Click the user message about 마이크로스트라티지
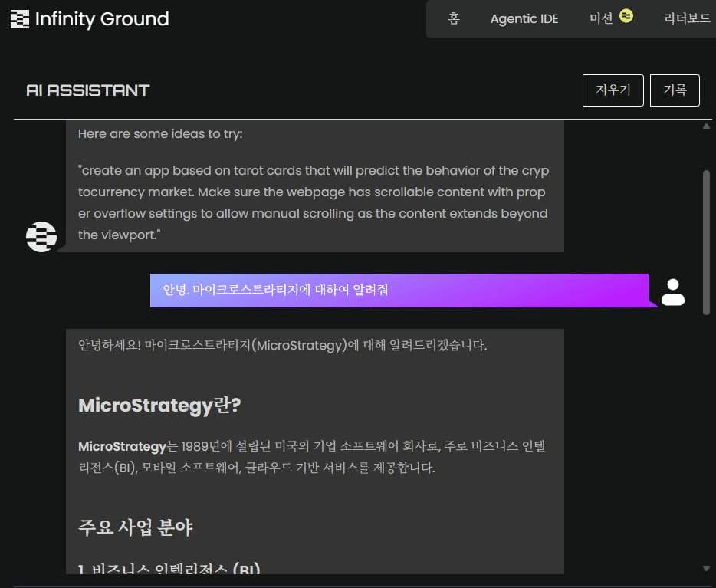Screen dimensions: 716x588 coord(399,291)
